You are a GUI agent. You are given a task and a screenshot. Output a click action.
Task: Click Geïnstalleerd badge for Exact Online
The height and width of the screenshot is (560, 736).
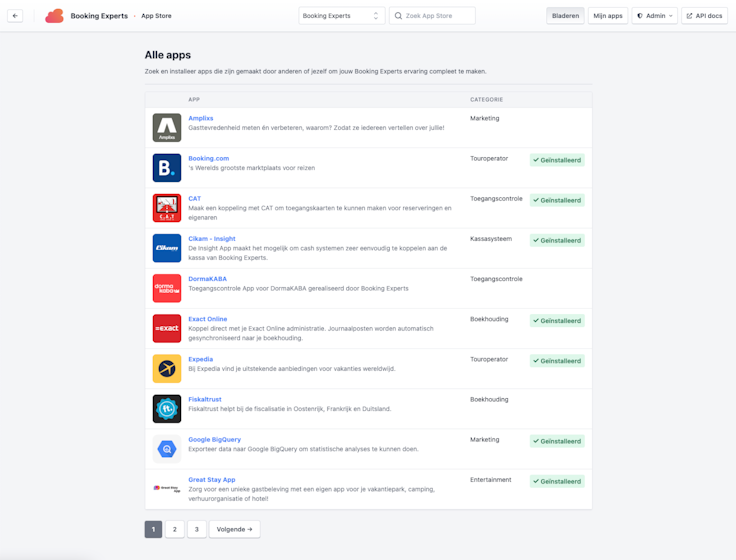(557, 321)
